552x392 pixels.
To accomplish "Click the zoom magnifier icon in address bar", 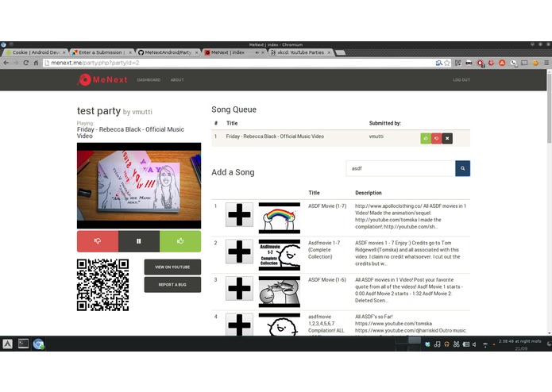I will [x=438, y=63].
